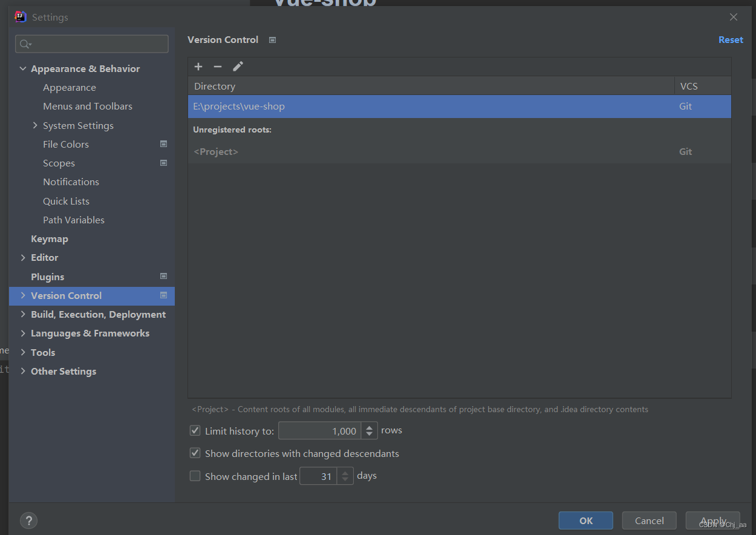Decrease the history rows limit with the down arrow
This screenshot has height=535, width=756.
[370, 435]
